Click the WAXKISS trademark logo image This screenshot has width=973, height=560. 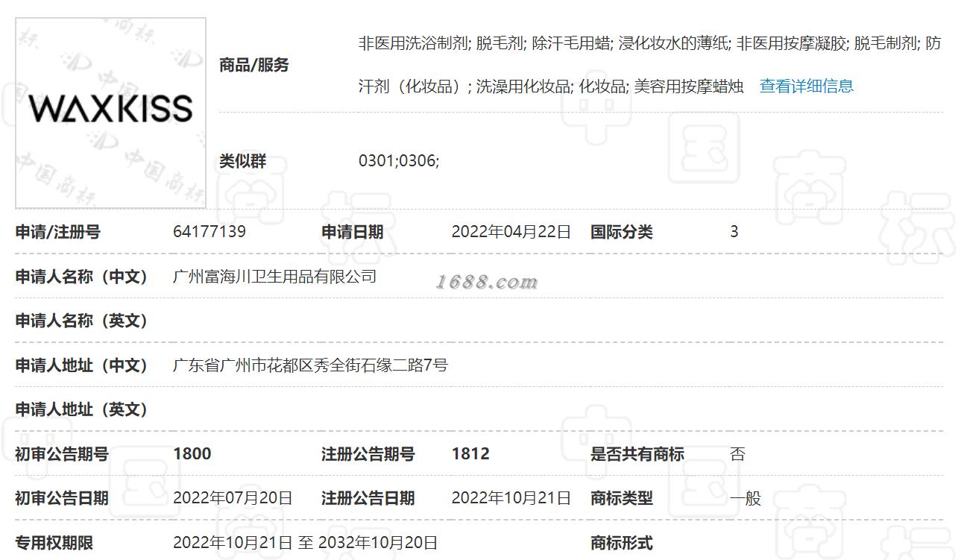pos(111,113)
